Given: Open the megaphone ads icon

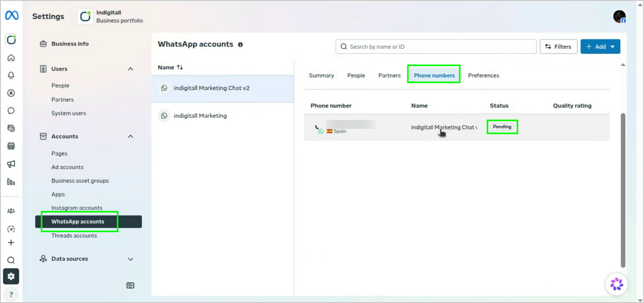Looking at the screenshot, I should (x=11, y=164).
